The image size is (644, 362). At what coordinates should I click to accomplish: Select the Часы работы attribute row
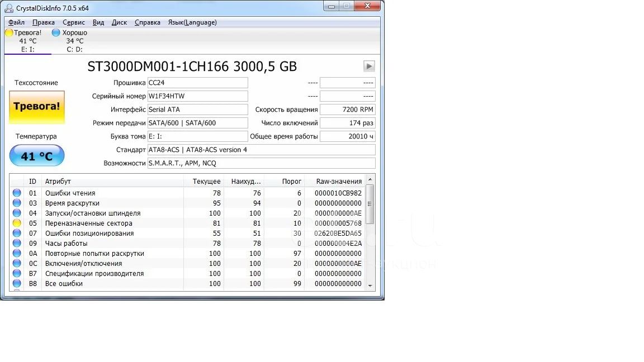point(187,243)
